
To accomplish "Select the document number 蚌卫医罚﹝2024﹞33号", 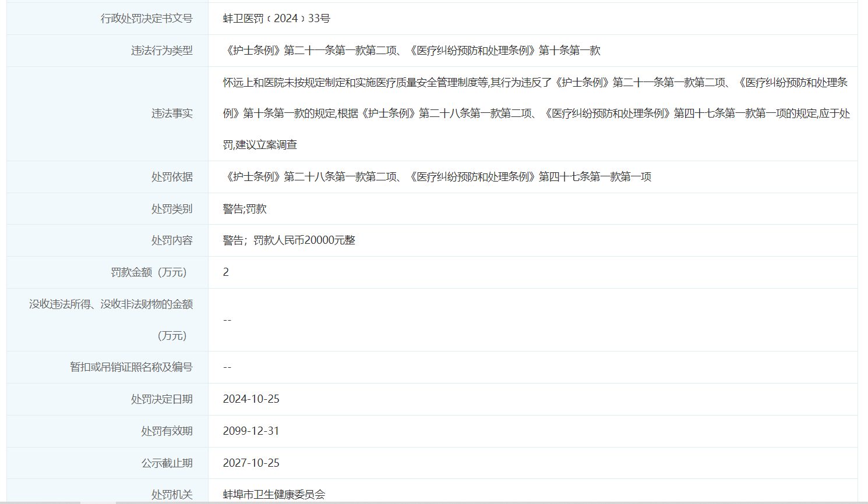I will (276, 19).
